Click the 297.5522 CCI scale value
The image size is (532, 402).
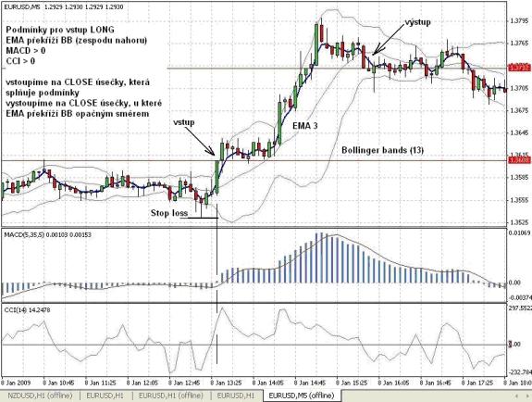[521, 308]
